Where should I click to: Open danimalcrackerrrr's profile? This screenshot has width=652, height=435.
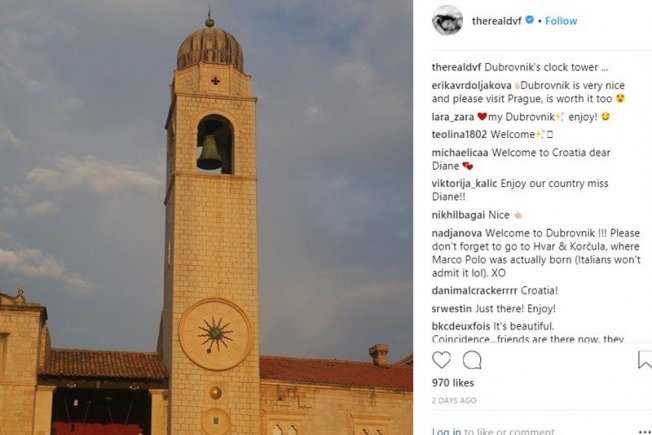474,291
